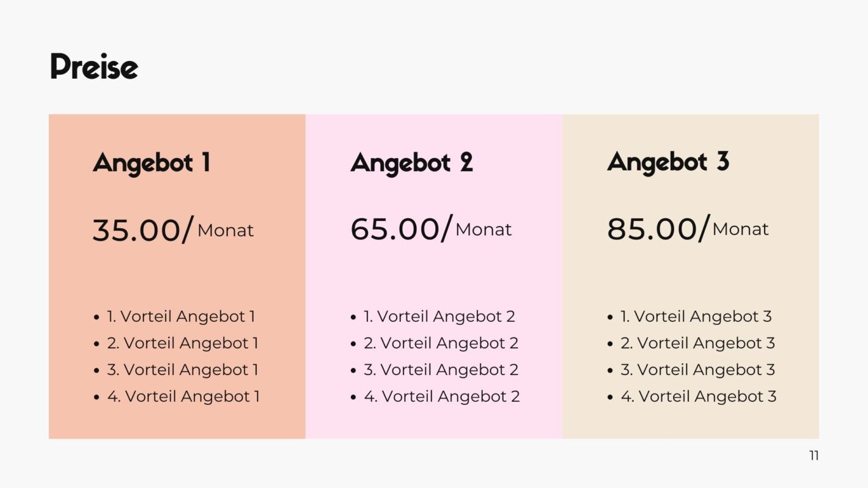Click bullet 4. Vorteil Angebot 2
This screenshot has width=868, height=488.
point(442,396)
